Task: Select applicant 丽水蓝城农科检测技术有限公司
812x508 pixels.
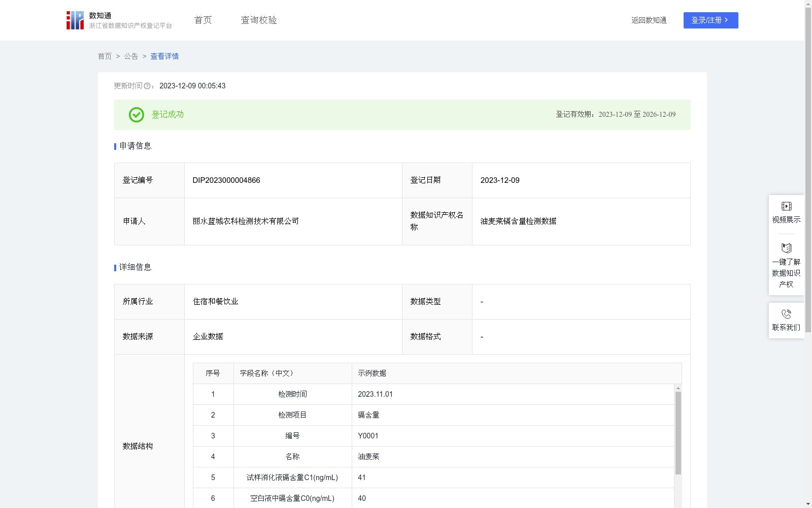Action: click(x=246, y=221)
